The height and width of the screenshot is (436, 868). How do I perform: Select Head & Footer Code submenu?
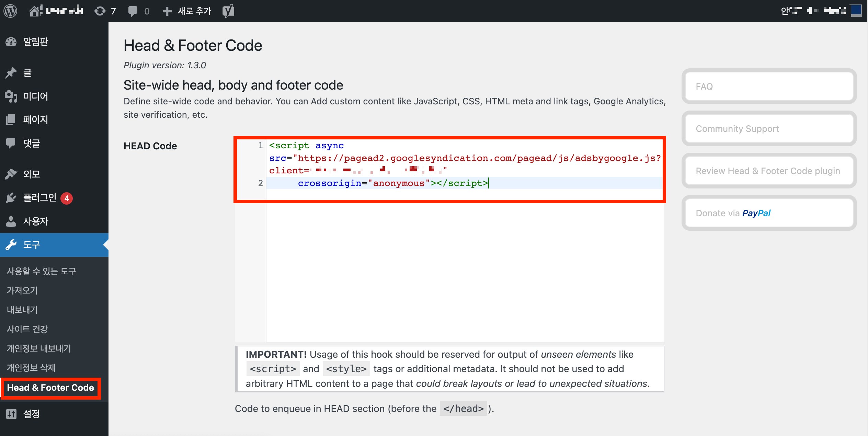pos(50,388)
